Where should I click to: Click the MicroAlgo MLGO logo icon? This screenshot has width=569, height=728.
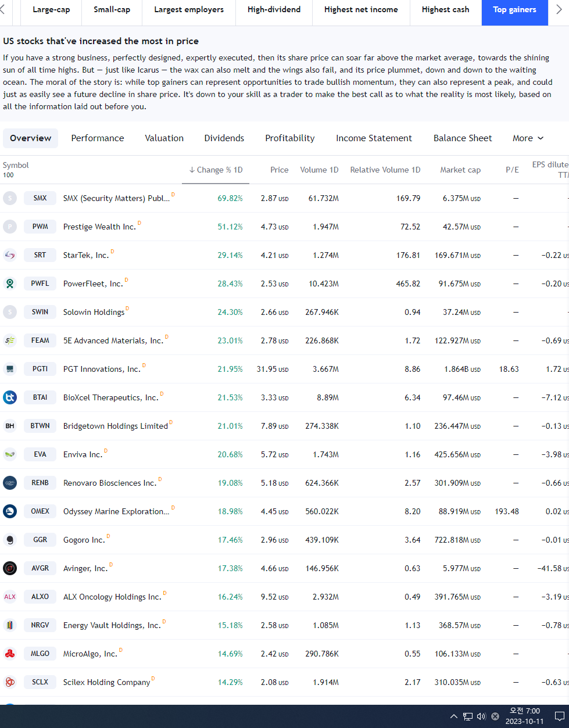[10, 654]
